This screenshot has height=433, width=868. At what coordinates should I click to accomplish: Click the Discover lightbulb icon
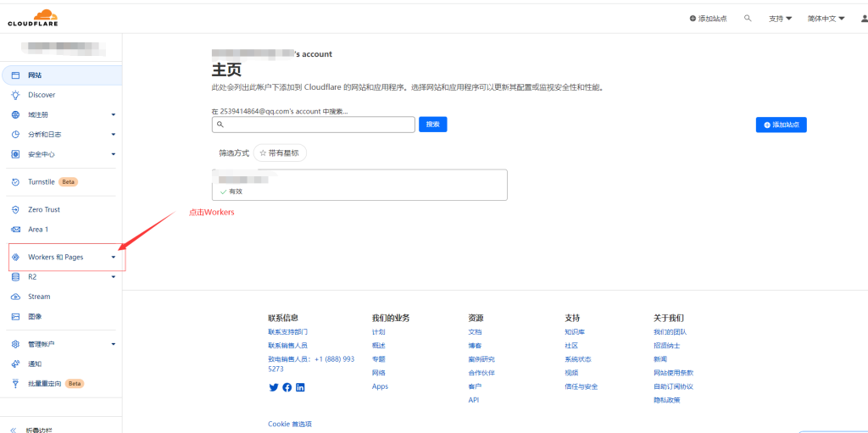(x=16, y=95)
